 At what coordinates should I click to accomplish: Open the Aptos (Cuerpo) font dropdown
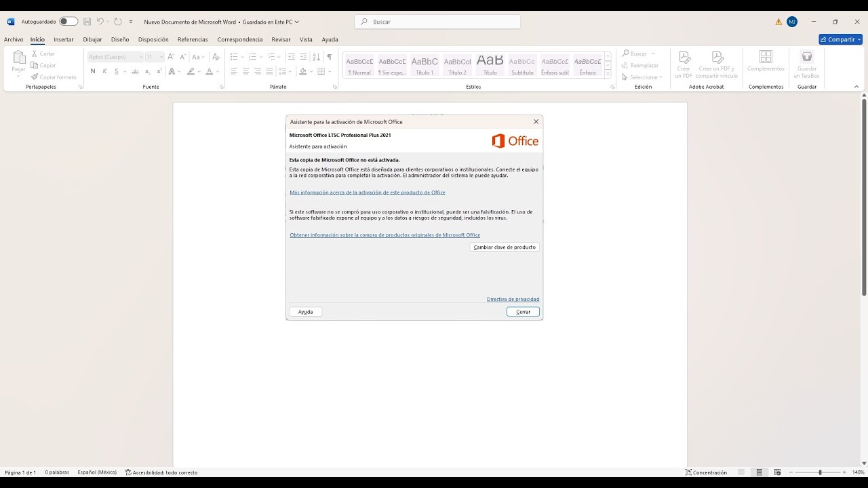pyautogui.click(x=141, y=57)
